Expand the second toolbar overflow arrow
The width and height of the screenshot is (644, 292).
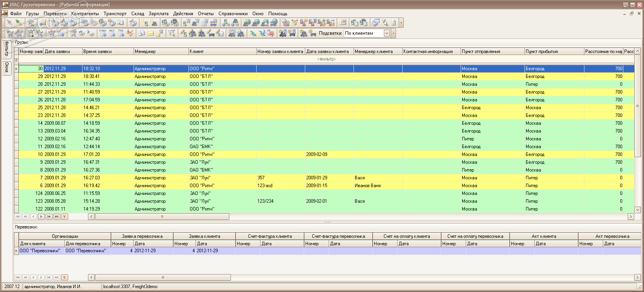coord(393,33)
